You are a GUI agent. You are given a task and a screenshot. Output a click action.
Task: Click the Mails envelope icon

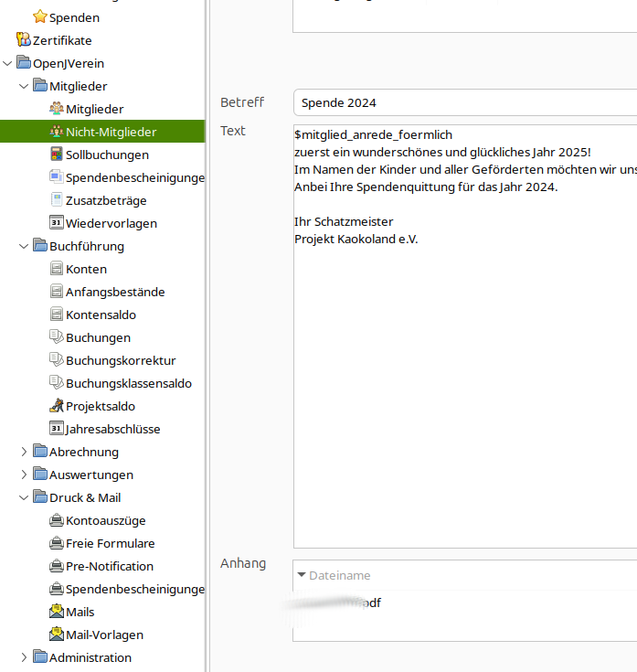pos(57,611)
